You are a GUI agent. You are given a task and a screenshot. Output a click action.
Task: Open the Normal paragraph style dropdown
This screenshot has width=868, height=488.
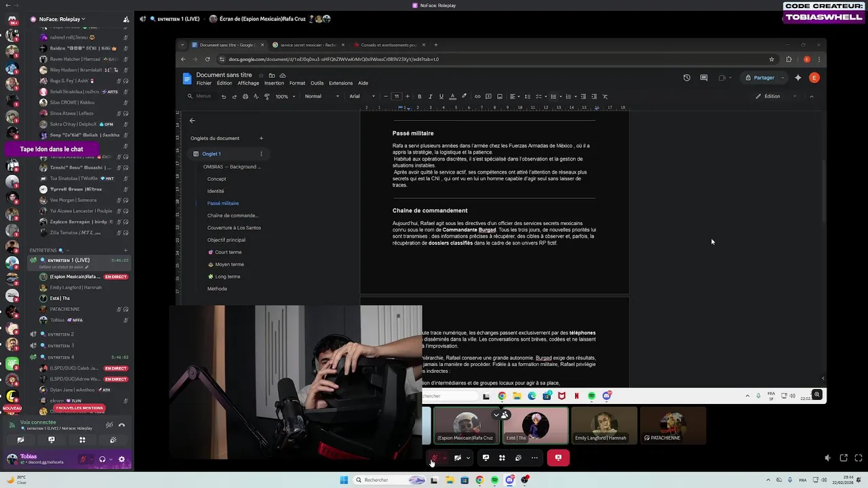coord(322,96)
